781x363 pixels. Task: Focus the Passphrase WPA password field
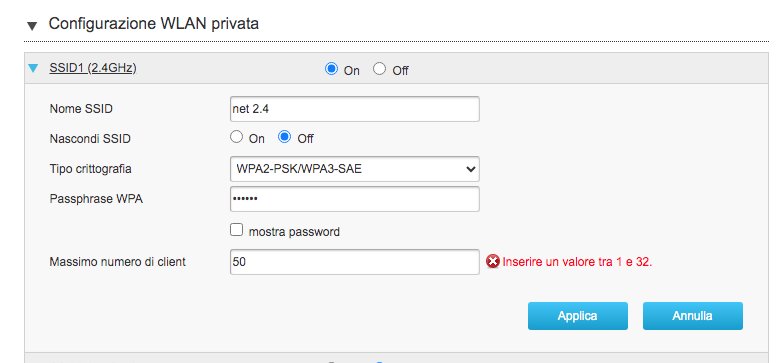tap(355, 199)
